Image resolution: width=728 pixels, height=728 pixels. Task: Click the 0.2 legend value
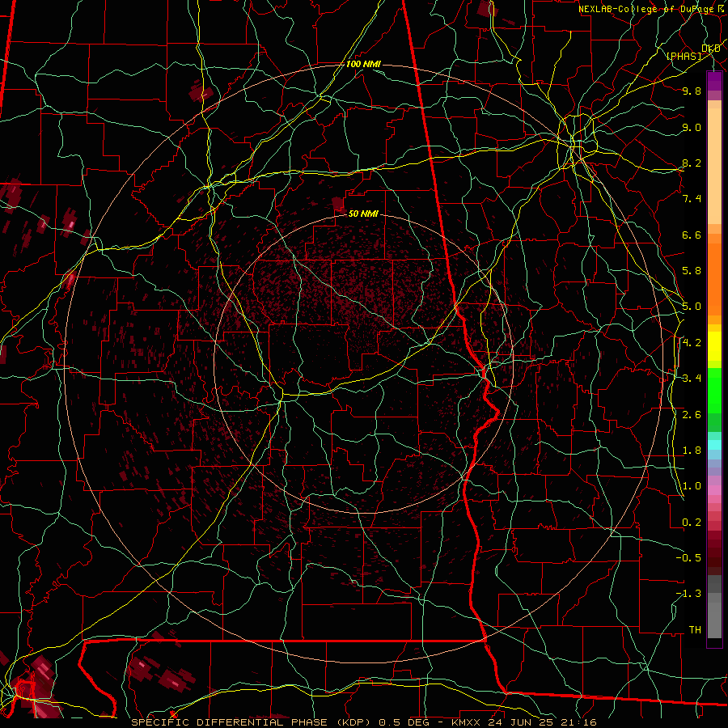[692, 523]
